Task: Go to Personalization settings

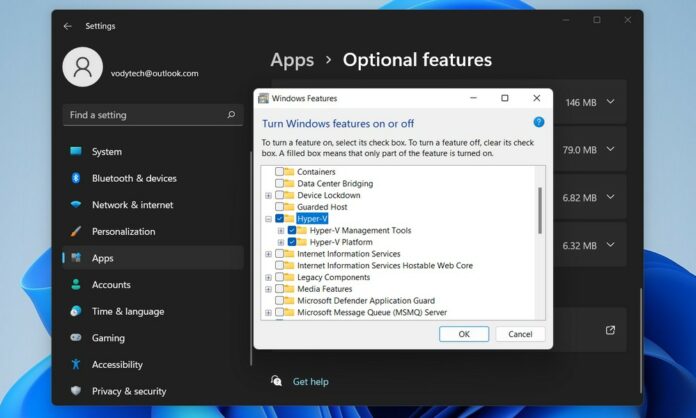Action: click(153, 232)
